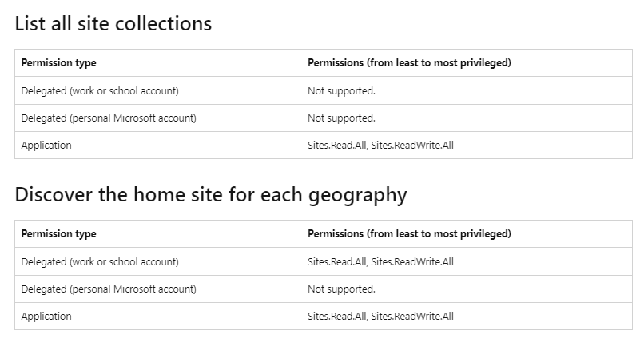The image size is (644, 339).
Task: Click Sites.Read.All permissions in second table's work account row
Action: click(381, 261)
